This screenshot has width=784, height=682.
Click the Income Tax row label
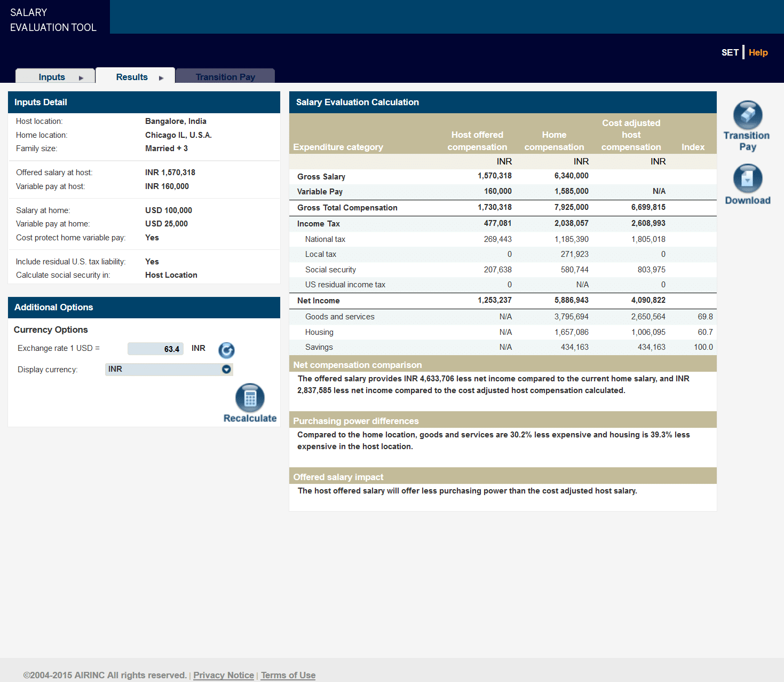[318, 224]
